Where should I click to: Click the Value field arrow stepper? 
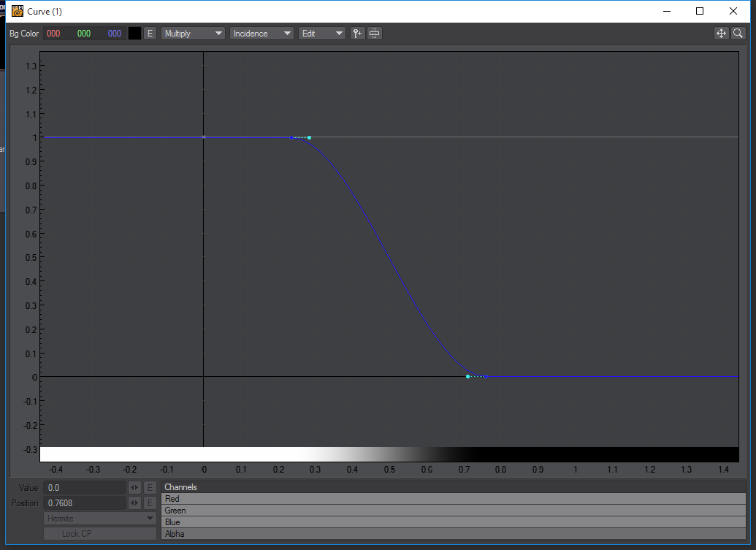tap(134, 488)
